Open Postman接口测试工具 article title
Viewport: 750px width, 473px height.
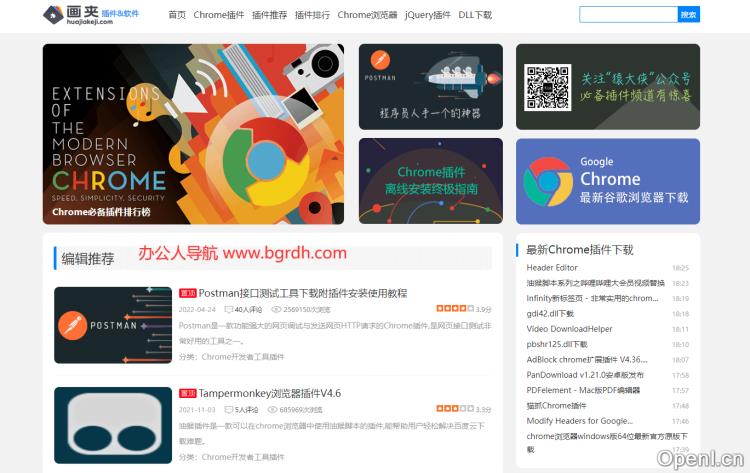tap(302, 293)
